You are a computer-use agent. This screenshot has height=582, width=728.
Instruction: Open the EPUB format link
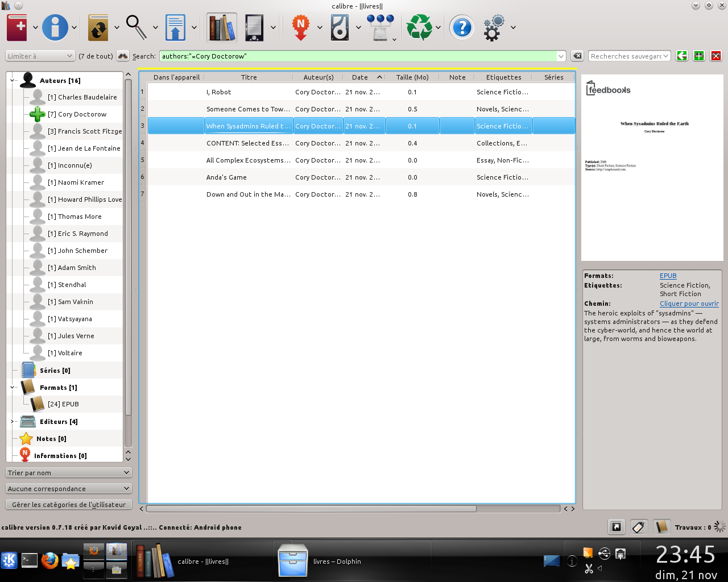(668, 276)
